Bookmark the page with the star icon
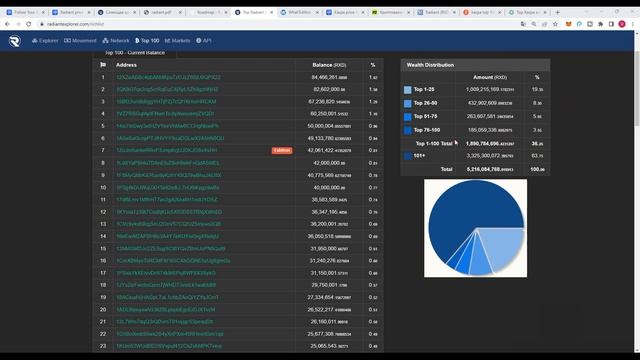Screen dimensions: 640x360 pos(555,24)
